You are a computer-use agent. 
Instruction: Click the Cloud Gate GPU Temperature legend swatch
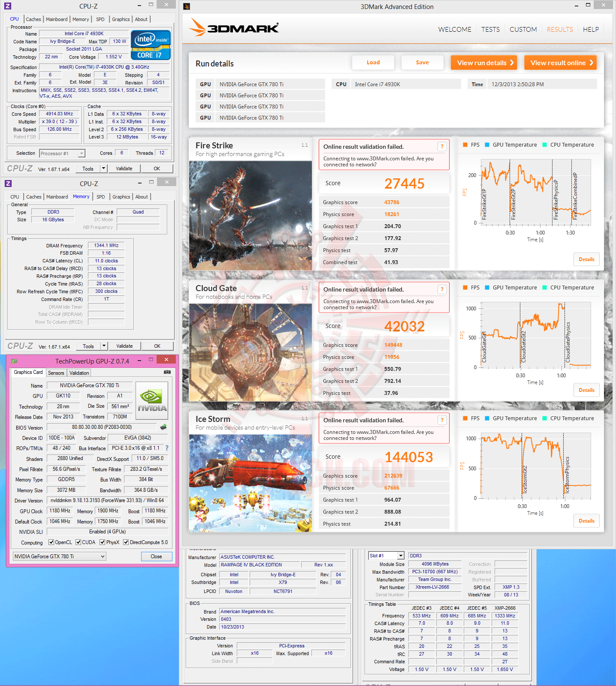click(x=487, y=288)
